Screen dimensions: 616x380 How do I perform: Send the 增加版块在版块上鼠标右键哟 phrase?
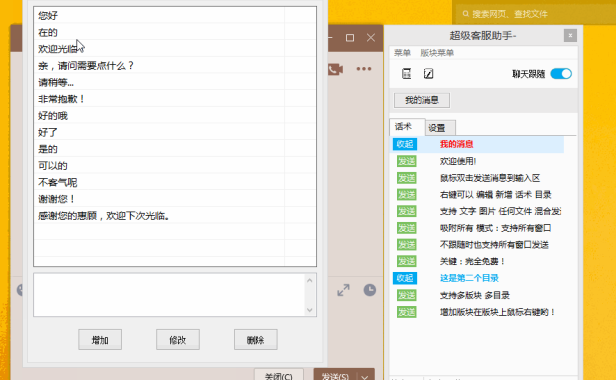click(x=406, y=312)
